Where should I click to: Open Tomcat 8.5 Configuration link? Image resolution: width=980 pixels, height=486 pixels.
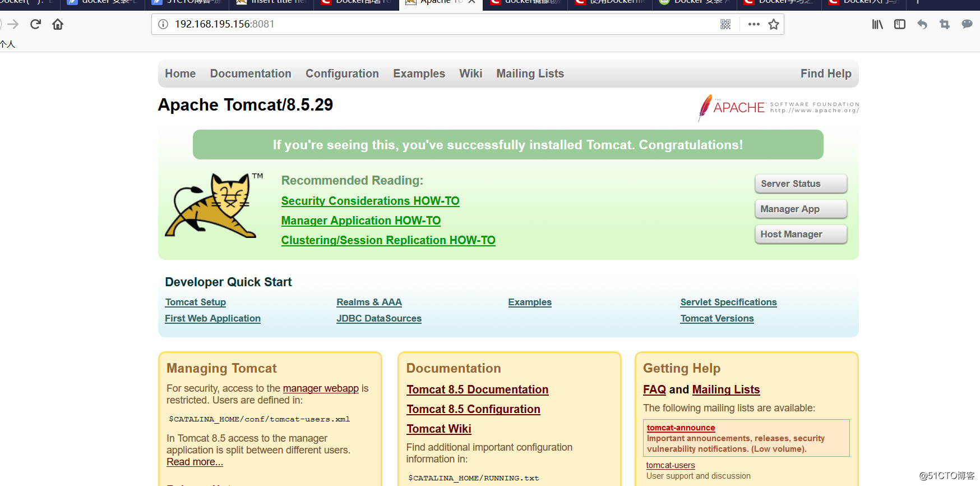(473, 409)
